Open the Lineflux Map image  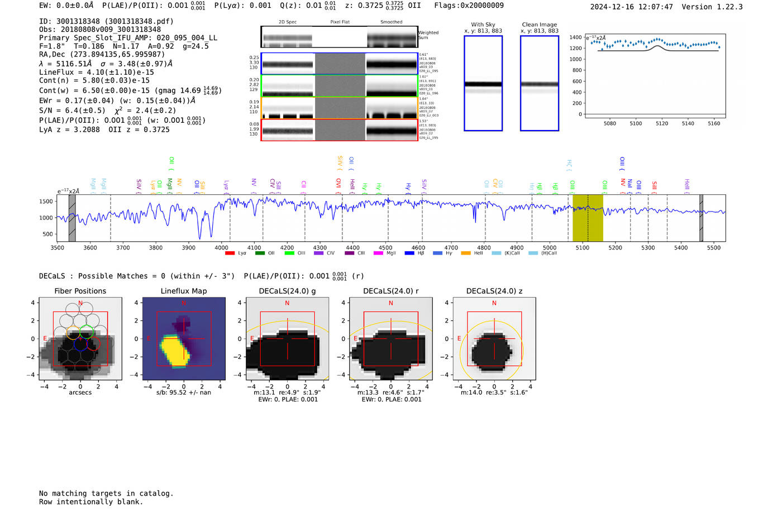coord(184,339)
